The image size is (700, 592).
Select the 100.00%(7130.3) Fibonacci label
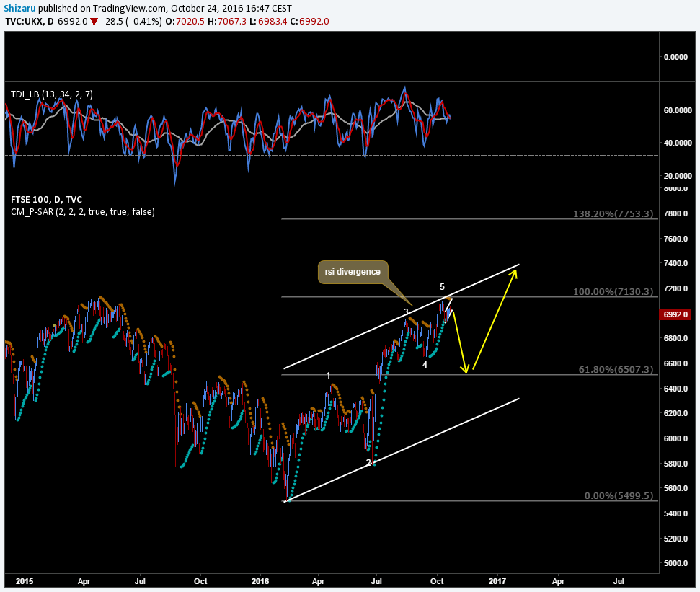[613, 291]
